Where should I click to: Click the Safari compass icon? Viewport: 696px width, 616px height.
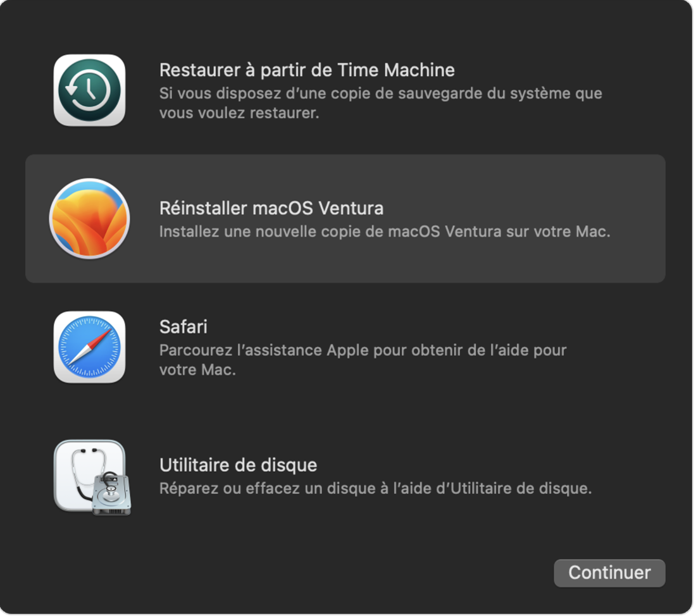pos(89,347)
